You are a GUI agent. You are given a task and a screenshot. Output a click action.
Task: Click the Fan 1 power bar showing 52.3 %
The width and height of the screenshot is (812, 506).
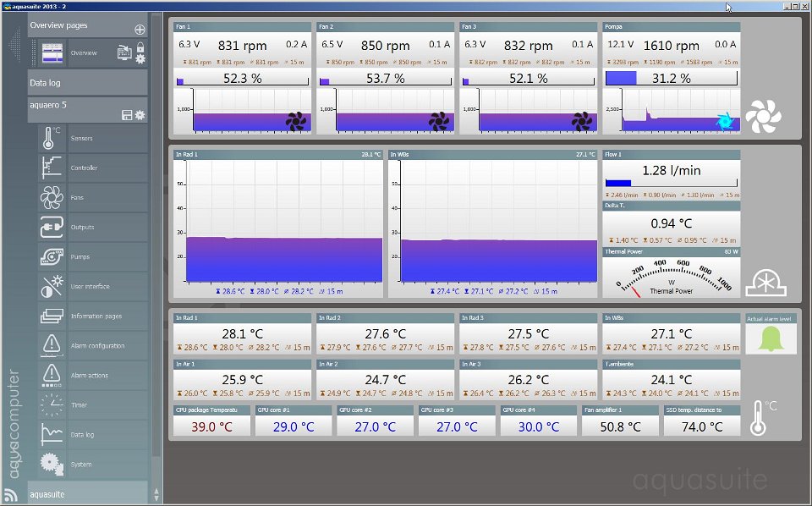[x=243, y=79]
